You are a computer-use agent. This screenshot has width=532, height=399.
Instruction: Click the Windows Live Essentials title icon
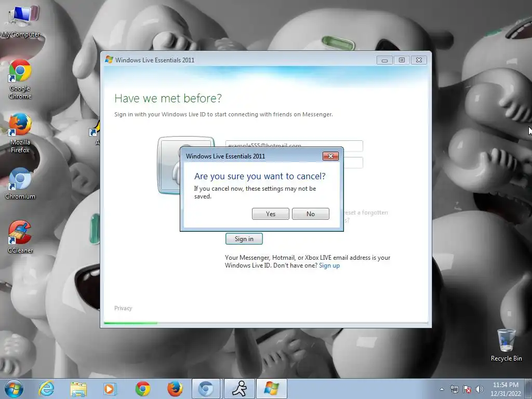109,60
